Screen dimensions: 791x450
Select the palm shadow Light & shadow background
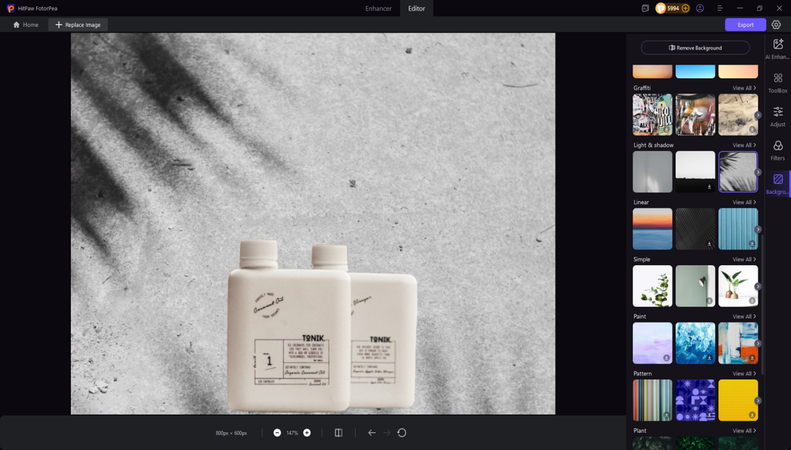pyautogui.click(x=738, y=172)
